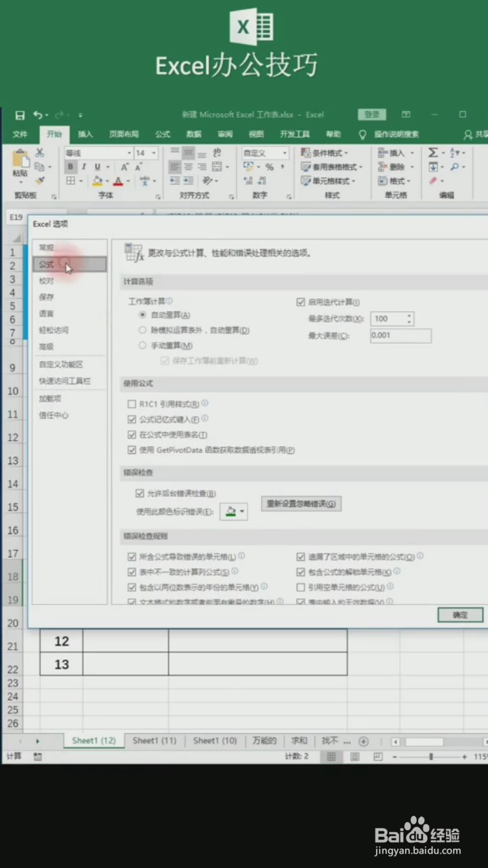The width and height of the screenshot is (488, 868).
Task: Toggle Formula AutoComplete checkbox
Action: [132, 420]
